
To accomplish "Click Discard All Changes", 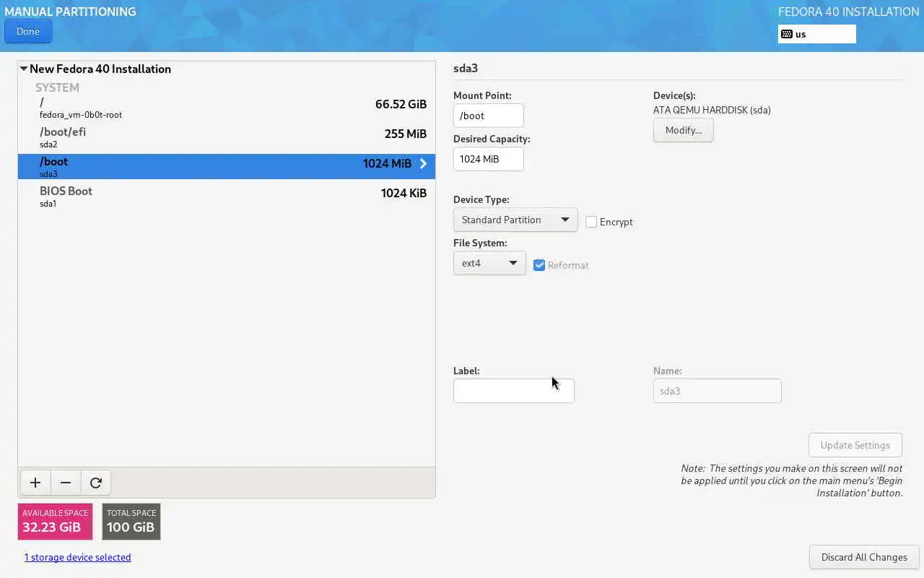I will point(864,557).
